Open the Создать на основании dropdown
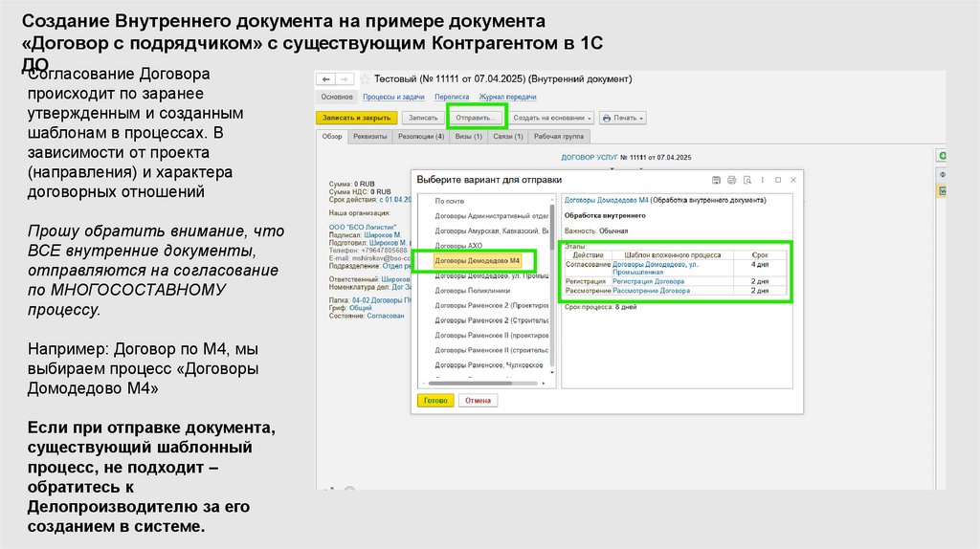Viewport: 980px width, 549px height. pyautogui.click(x=550, y=118)
